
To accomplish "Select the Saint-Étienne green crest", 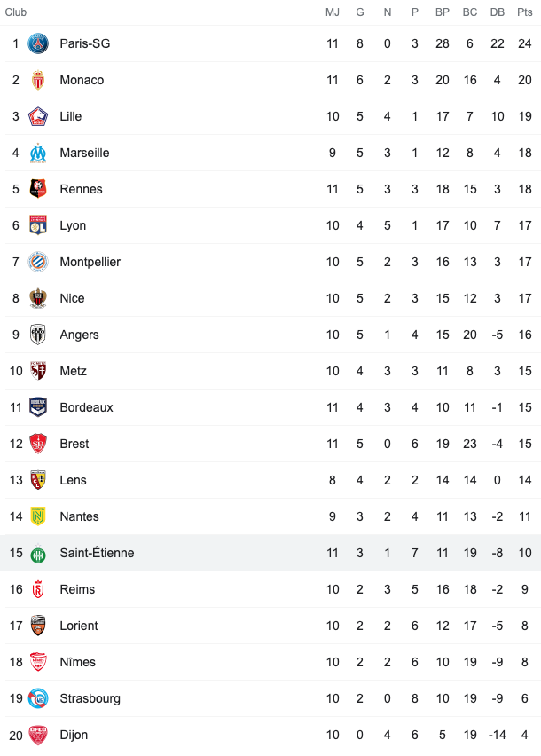I will point(38,554).
